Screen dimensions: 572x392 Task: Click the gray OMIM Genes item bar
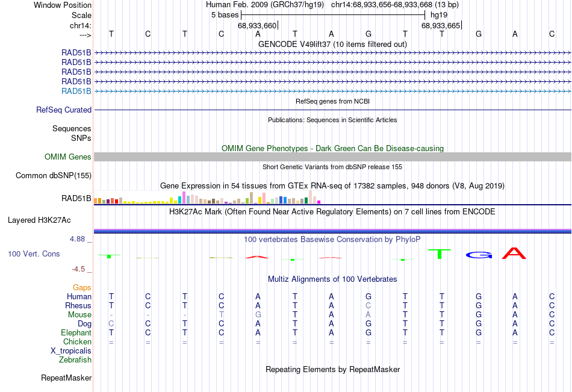click(332, 157)
